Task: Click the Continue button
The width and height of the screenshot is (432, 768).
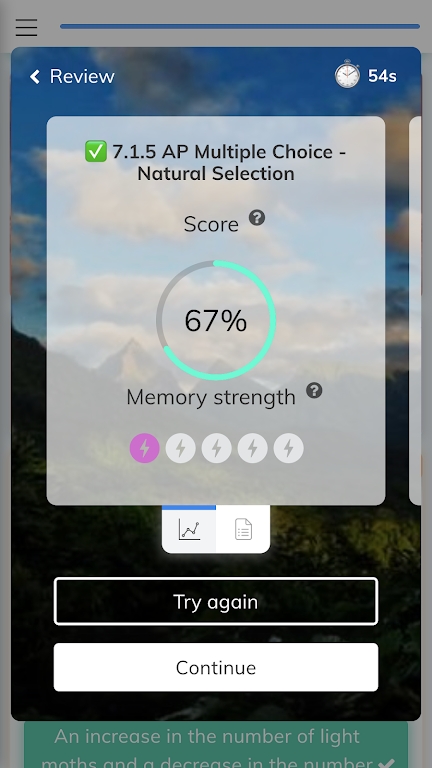Action: 216,668
